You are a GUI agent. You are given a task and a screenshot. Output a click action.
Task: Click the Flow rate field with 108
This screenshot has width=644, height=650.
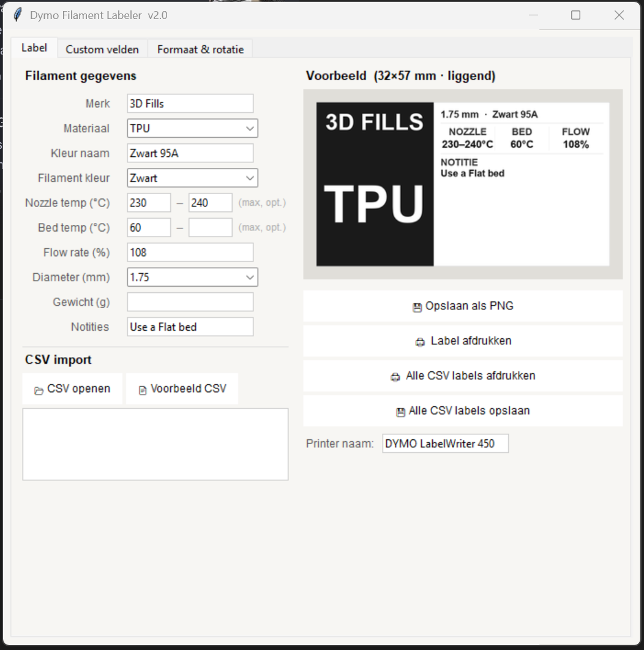tap(190, 253)
